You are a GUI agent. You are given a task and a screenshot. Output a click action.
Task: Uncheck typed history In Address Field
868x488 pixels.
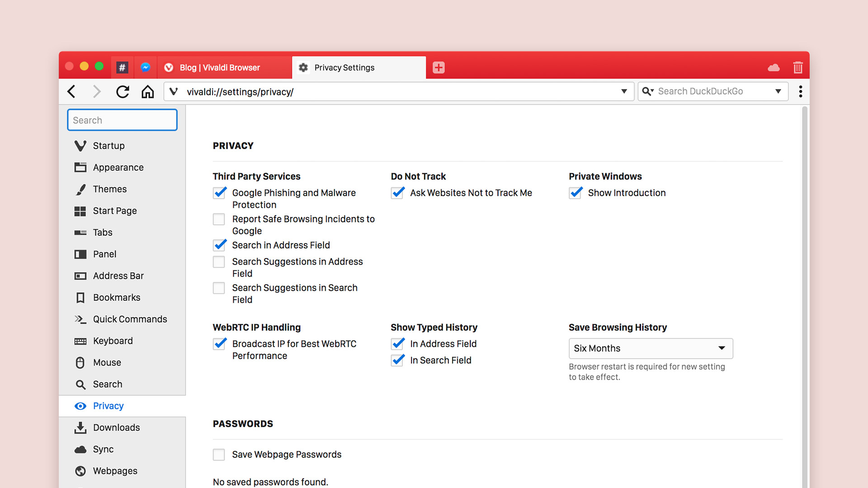[397, 344]
